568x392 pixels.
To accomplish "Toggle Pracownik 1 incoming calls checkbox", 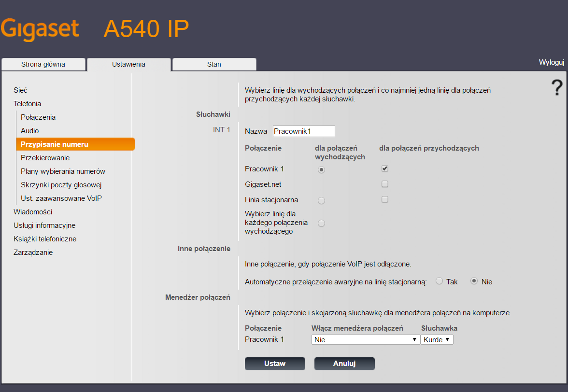I will pos(384,168).
